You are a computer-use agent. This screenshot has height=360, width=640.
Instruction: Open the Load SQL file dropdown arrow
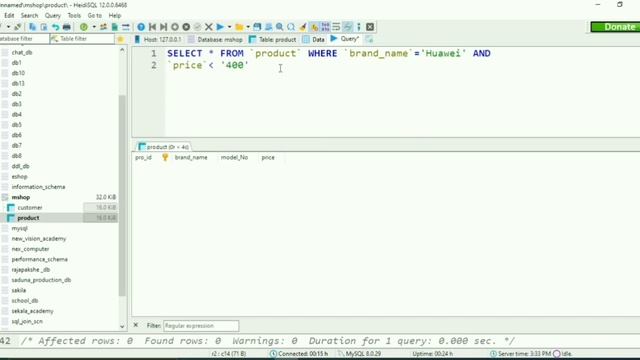[x=248, y=27]
